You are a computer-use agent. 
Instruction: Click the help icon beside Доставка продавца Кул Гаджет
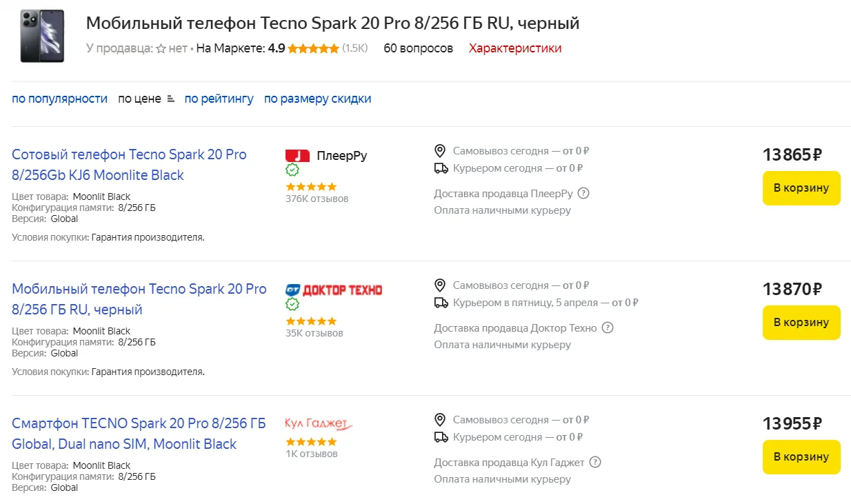pos(595,462)
